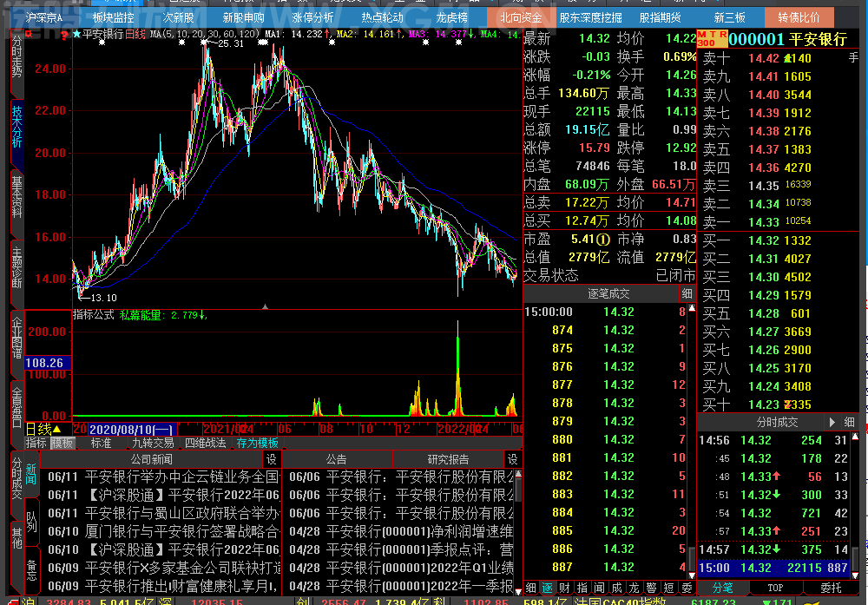Select the 警 alert tab
Viewport: 868px width, 605px height.
652,588
